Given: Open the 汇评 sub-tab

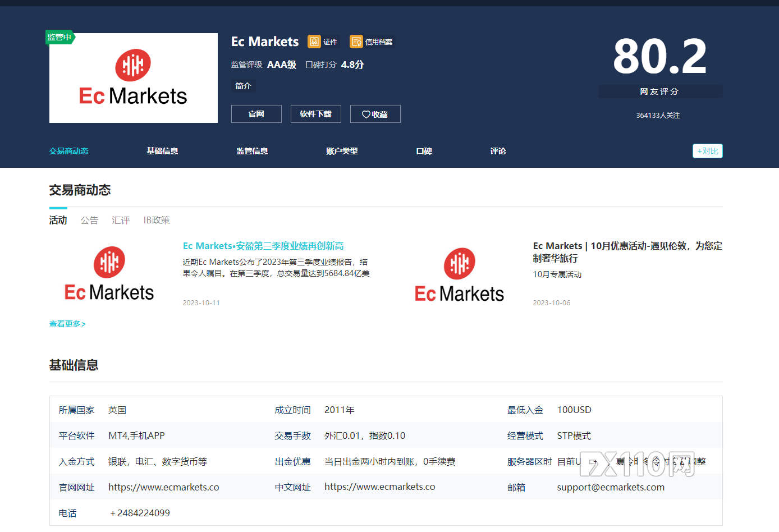Looking at the screenshot, I should pyautogui.click(x=121, y=220).
